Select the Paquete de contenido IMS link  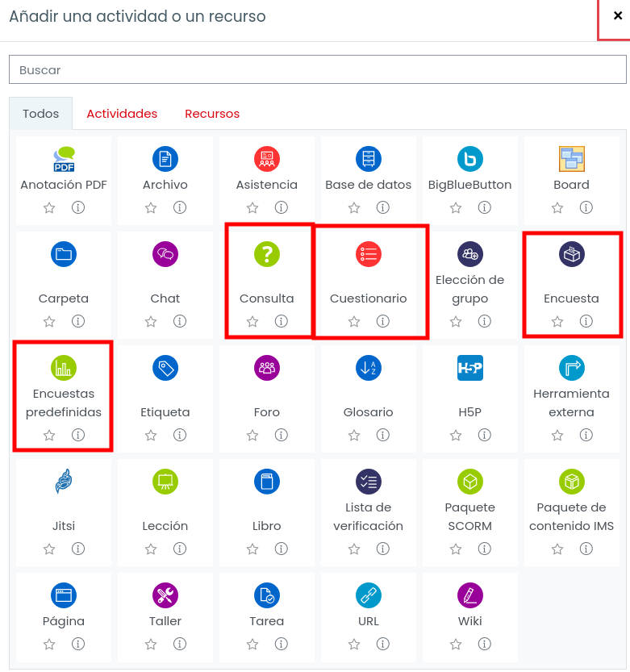(571, 516)
